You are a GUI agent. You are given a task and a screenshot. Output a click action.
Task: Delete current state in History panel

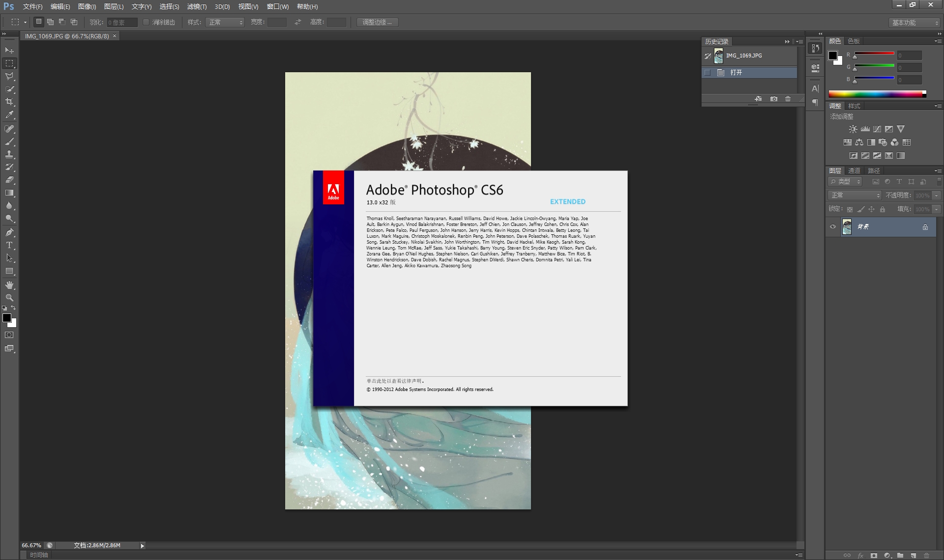coord(788,99)
